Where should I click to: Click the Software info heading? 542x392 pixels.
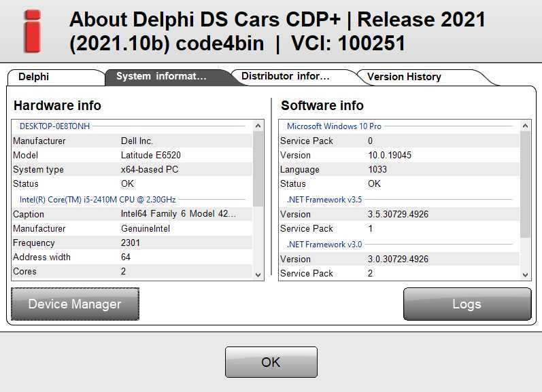point(322,105)
